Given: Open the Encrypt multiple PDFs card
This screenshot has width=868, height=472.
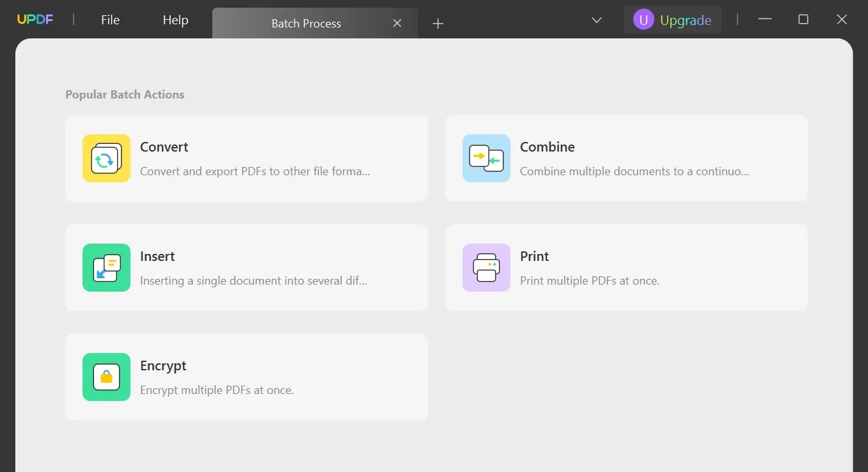Looking at the screenshot, I should click(x=246, y=377).
